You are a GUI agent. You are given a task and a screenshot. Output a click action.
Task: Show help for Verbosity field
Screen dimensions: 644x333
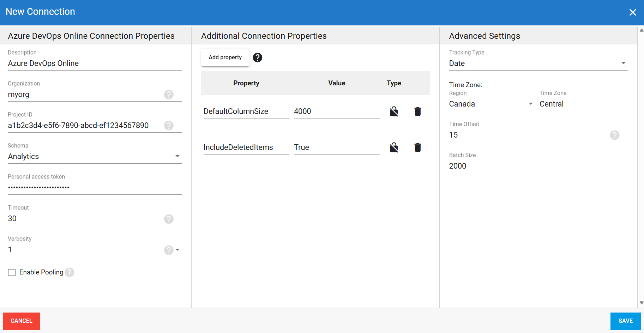click(169, 250)
